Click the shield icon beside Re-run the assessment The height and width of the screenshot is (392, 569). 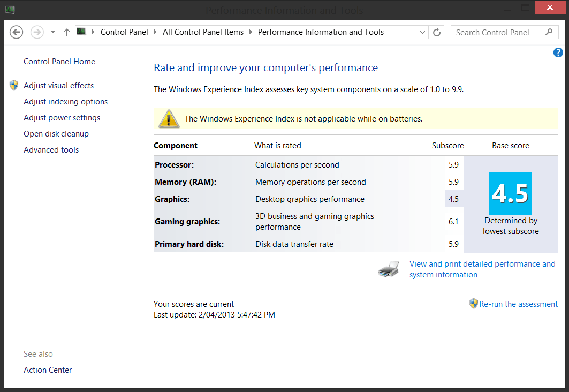pyautogui.click(x=473, y=304)
